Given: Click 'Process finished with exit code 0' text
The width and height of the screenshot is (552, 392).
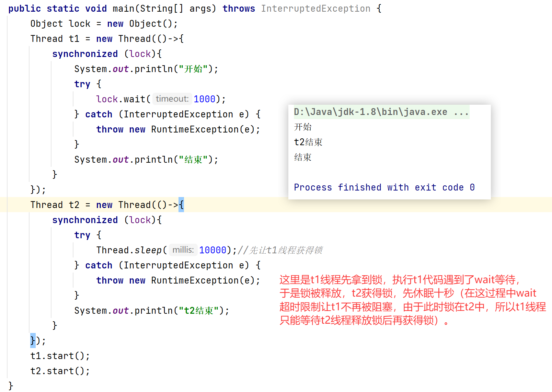Looking at the screenshot, I should pos(384,187).
